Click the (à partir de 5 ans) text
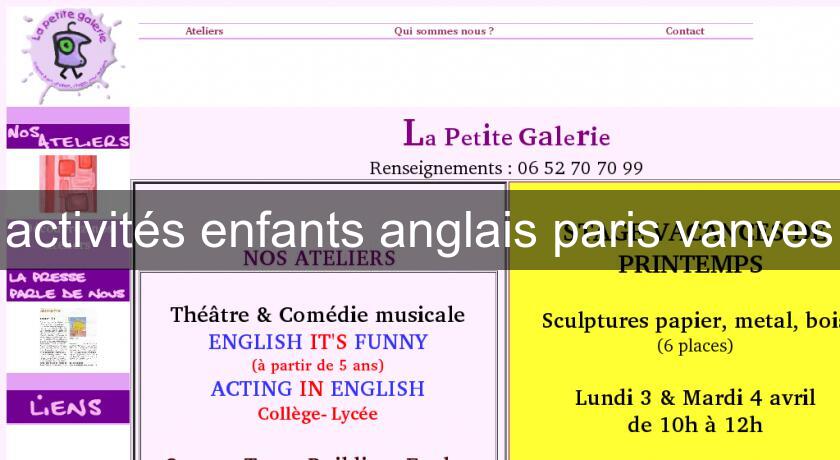Screen dimensions: 840x460 tap(318, 366)
